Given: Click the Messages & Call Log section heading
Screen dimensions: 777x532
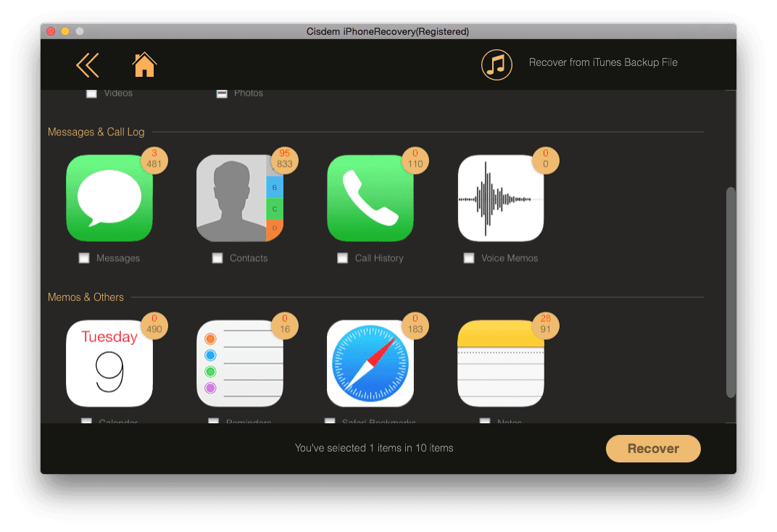Looking at the screenshot, I should tap(96, 132).
